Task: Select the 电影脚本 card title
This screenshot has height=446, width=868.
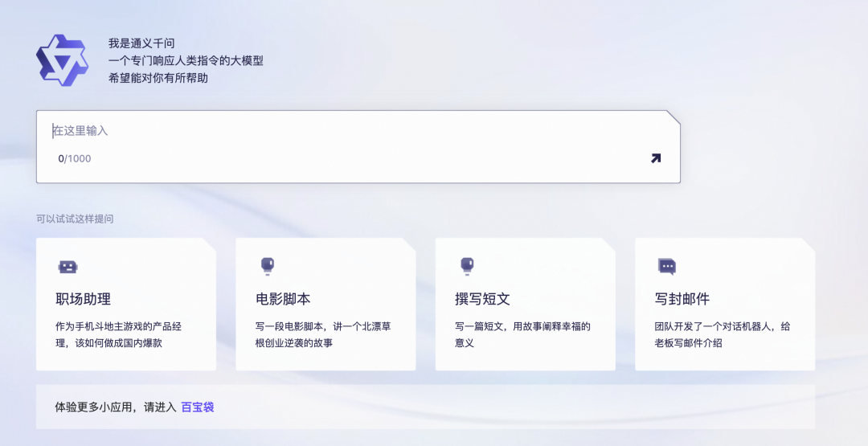Action: 283,299
